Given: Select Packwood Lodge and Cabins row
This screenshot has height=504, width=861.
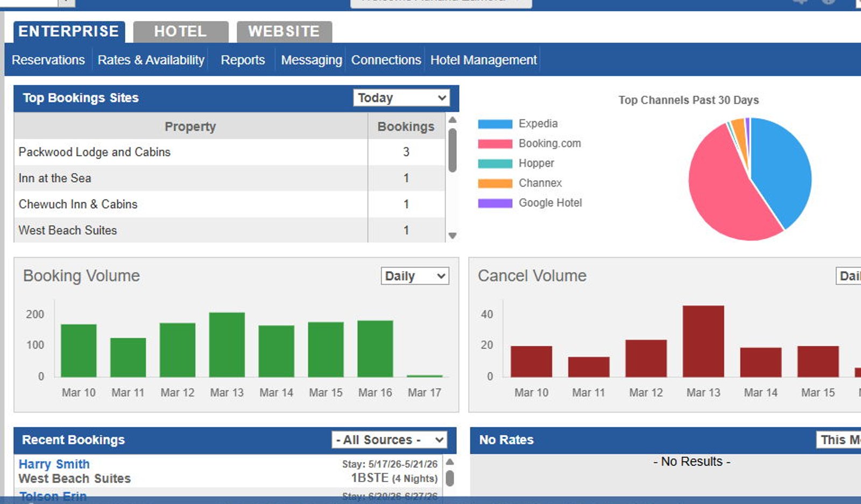Looking at the screenshot, I should click(229, 152).
